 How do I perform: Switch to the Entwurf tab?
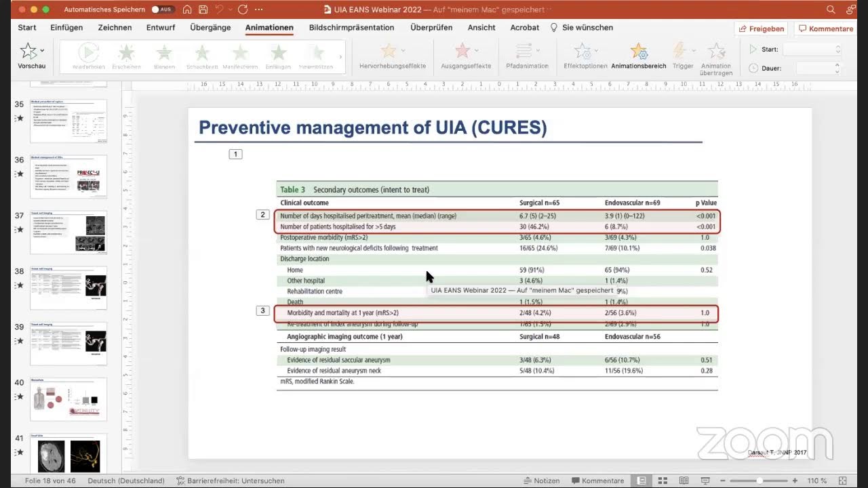click(161, 28)
